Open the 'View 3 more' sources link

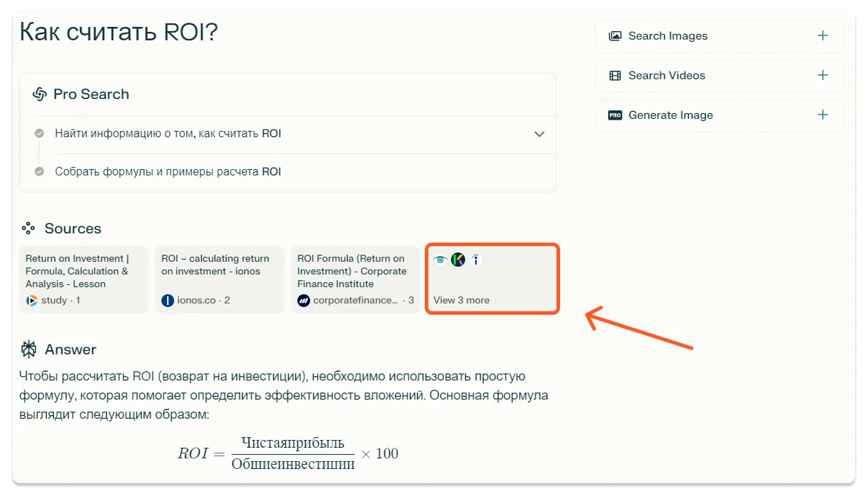point(461,300)
